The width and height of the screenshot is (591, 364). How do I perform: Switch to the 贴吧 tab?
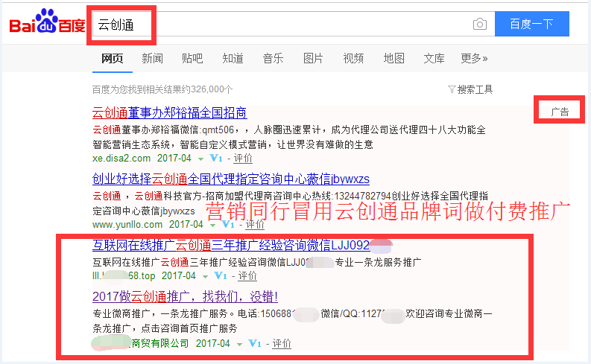click(192, 58)
